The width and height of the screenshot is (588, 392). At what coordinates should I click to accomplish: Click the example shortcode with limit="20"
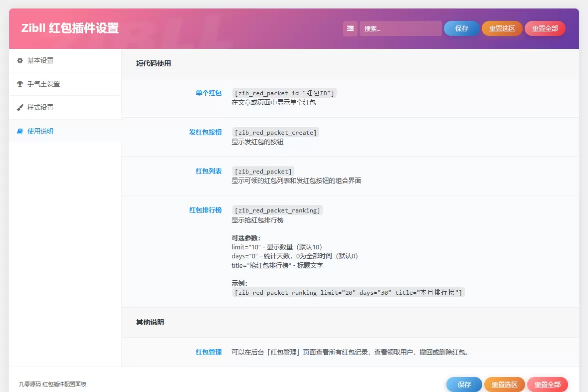[349, 293]
